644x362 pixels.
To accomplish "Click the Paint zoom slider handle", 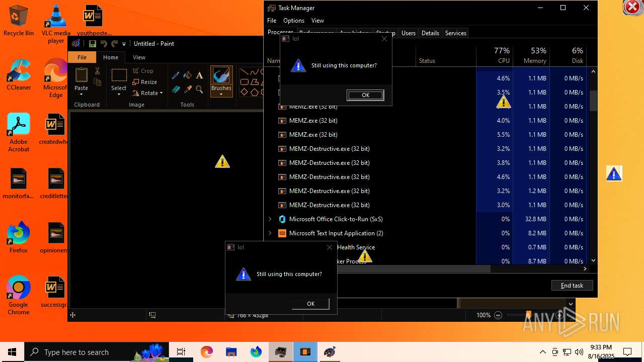I will coord(528,315).
